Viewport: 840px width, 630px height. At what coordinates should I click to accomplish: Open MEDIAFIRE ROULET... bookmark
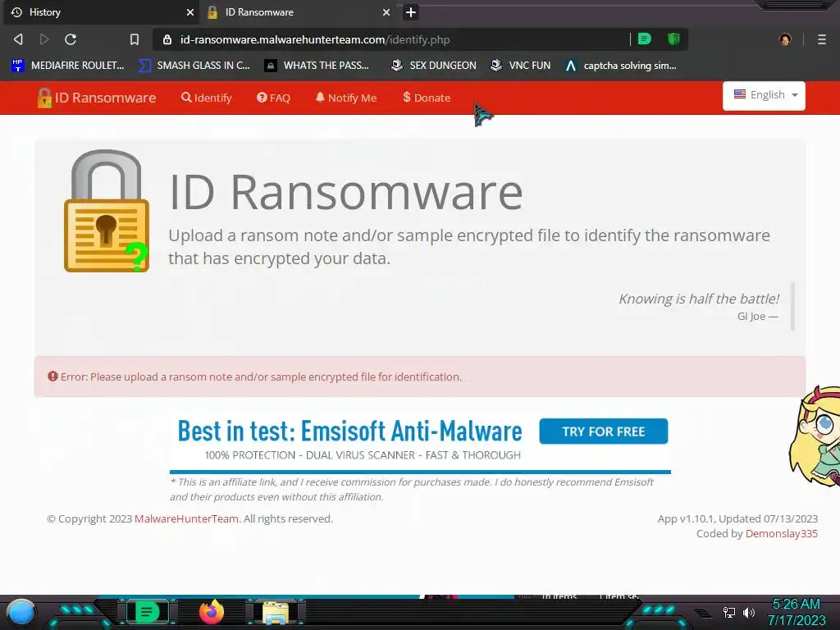tap(67, 66)
